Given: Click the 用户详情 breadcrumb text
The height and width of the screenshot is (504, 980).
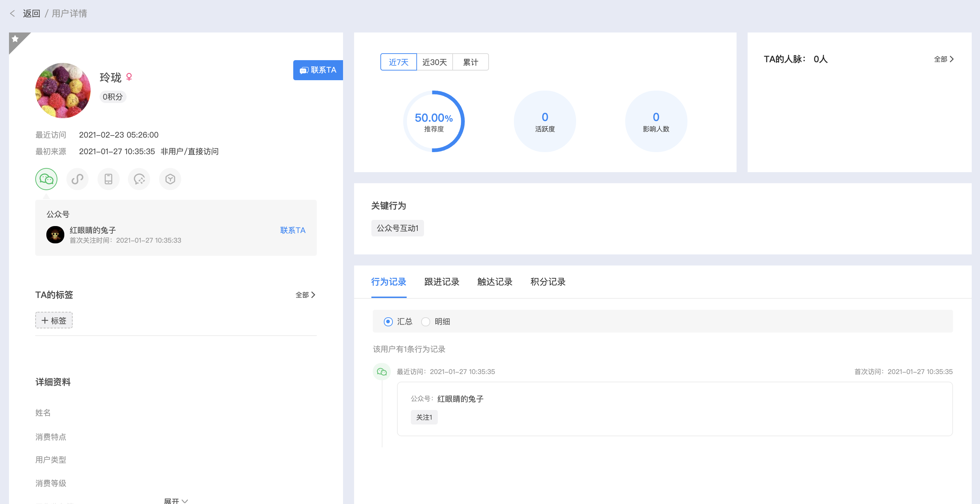Looking at the screenshot, I should click(69, 14).
